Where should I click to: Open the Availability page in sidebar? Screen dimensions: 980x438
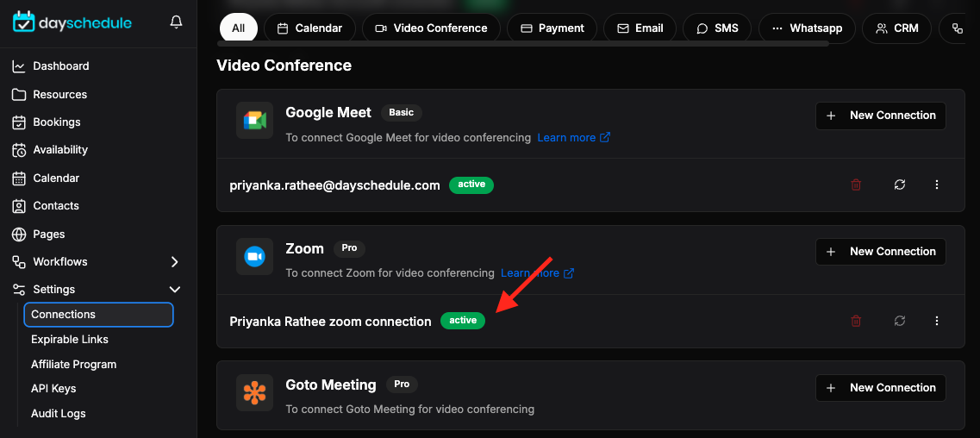click(60, 150)
